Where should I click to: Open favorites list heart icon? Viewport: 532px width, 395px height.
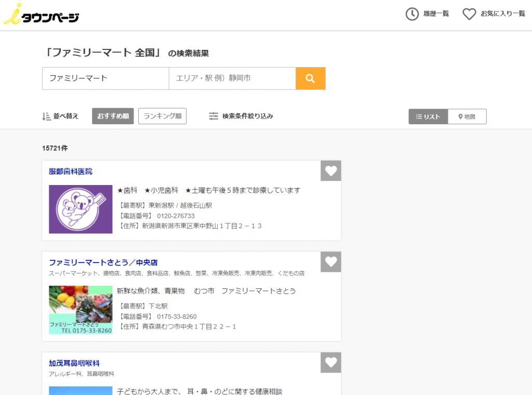tap(469, 14)
